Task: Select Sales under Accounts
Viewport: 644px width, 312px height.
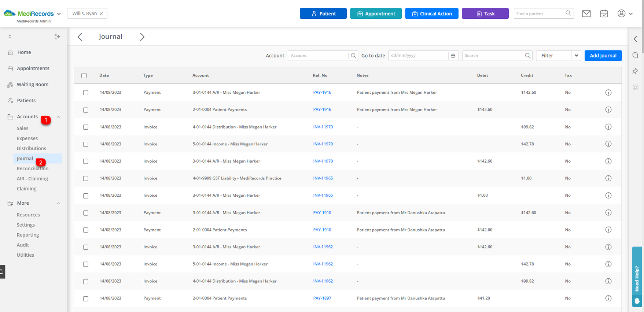Action: [22, 129]
